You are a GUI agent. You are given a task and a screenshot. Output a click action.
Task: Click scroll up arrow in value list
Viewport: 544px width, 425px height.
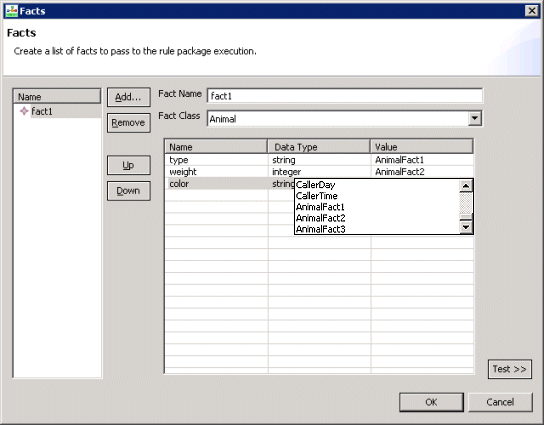466,186
